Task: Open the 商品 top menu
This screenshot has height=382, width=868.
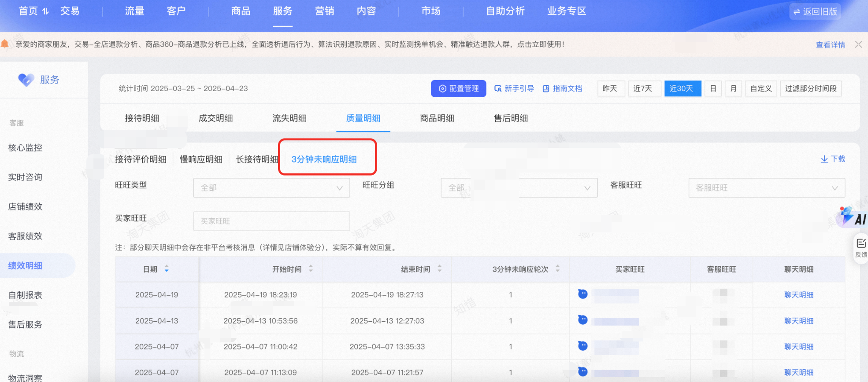Action: pyautogui.click(x=241, y=11)
